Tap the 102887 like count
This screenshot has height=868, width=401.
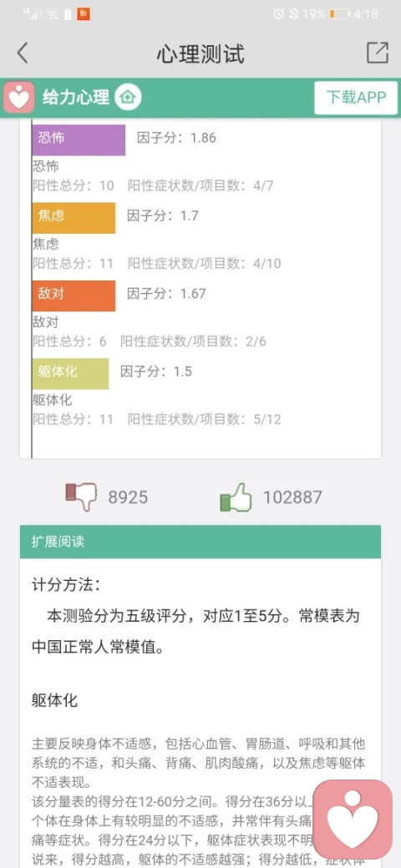(x=292, y=497)
